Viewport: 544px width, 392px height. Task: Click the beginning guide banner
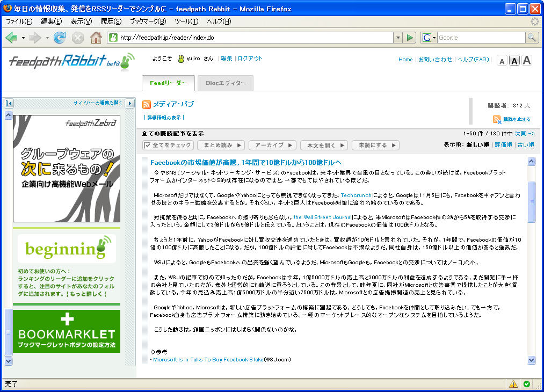pyautogui.click(x=67, y=249)
